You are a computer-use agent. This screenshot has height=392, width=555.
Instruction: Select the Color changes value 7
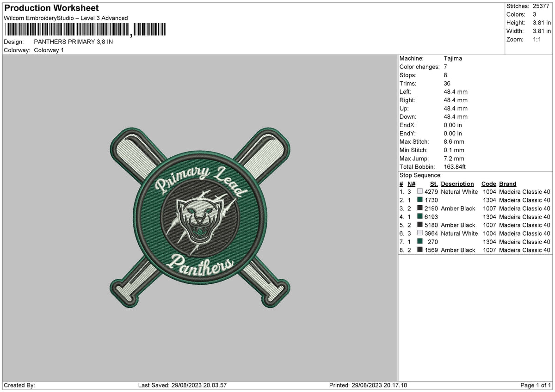point(445,67)
